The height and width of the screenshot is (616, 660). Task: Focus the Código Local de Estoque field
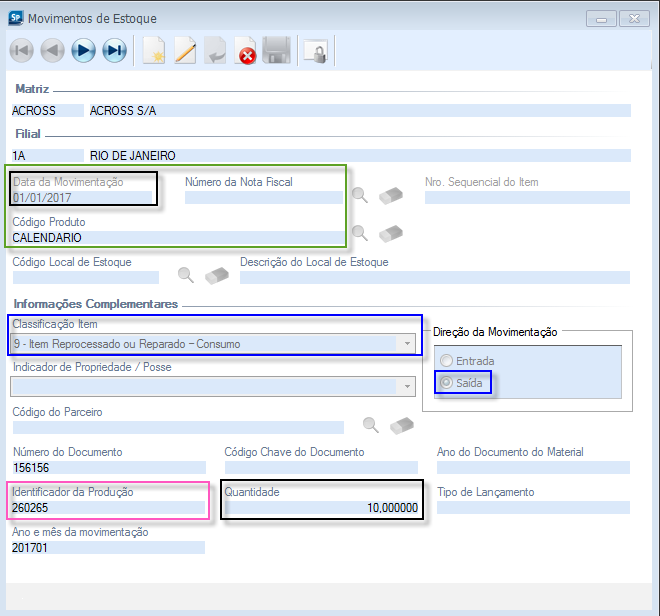[86, 277]
